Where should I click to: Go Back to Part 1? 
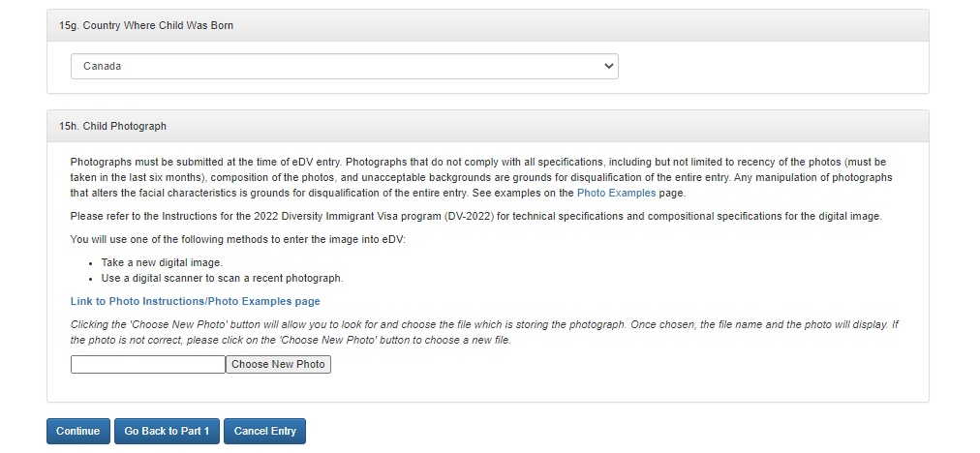click(167, 431)
